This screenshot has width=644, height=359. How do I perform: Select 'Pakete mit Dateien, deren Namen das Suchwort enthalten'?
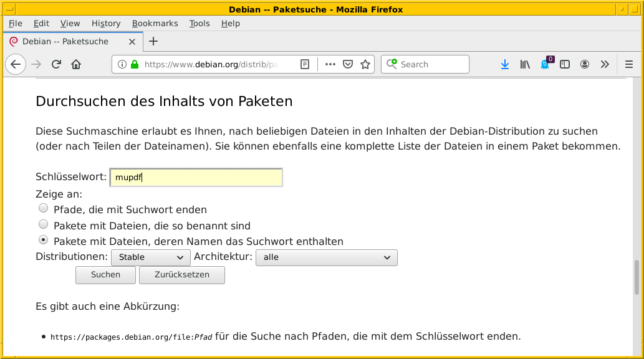[43, 239]
